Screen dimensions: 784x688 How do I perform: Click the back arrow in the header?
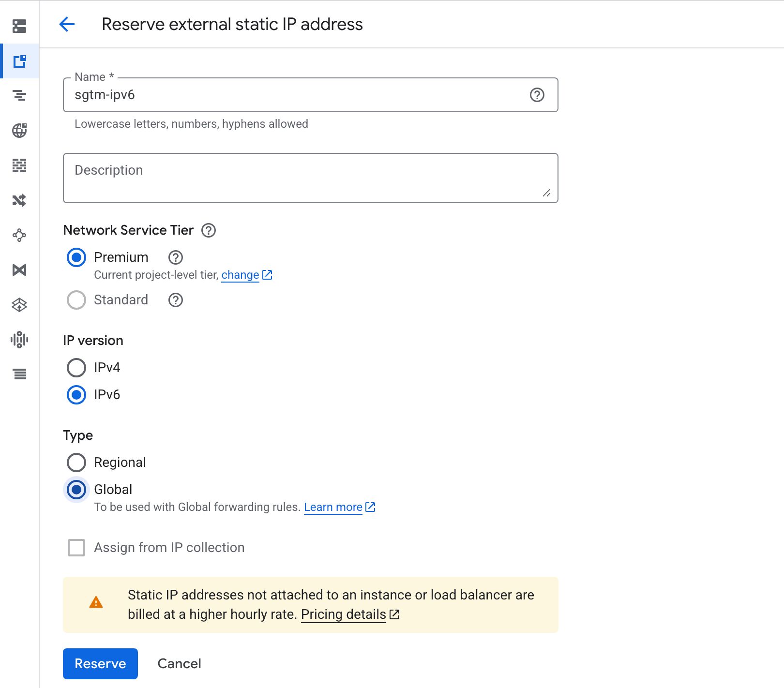tap(67, 24)
